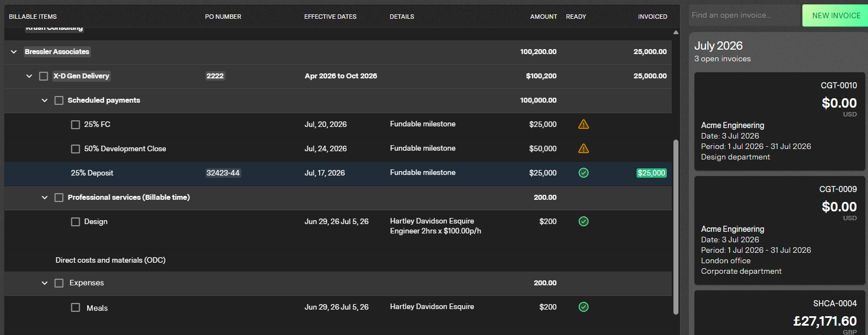The width and height of the screenshot is (868, 335).
Task: Click the Invoiced column header
Action: pyautogui.click(x=653, y=17)
